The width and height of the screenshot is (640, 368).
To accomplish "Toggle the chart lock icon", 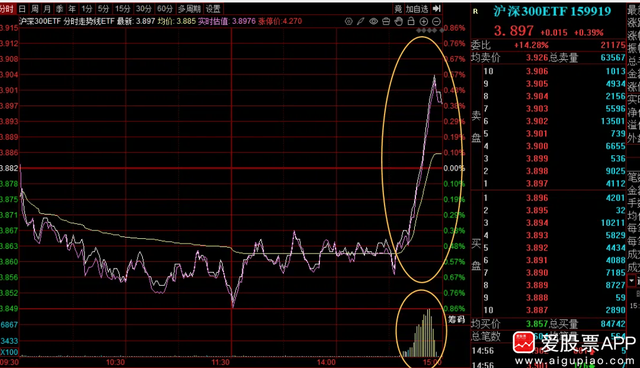I will click(x=411, y=21).
